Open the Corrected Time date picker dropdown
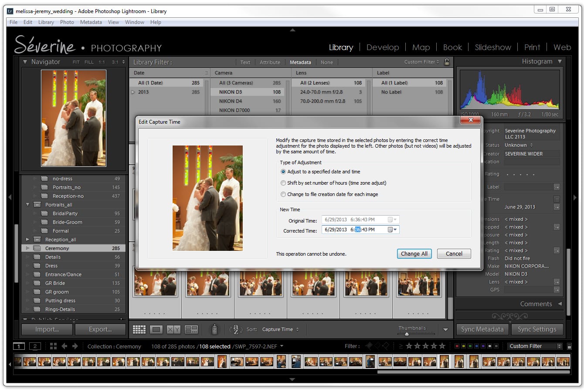584x392 pixels. (394, 230)
